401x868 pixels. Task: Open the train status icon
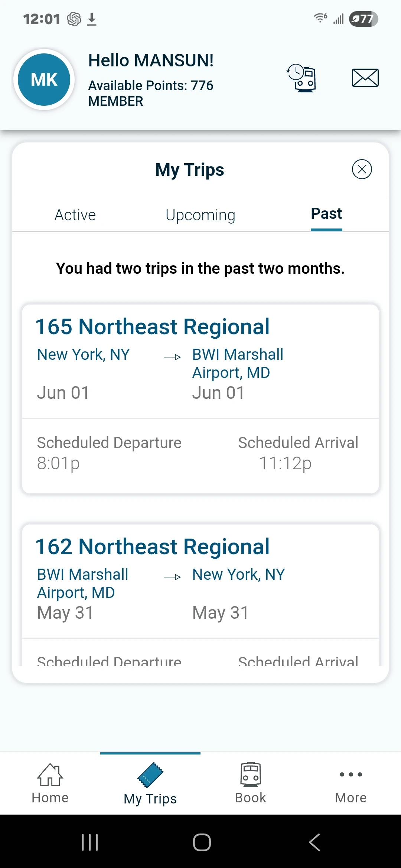(302, 78)
